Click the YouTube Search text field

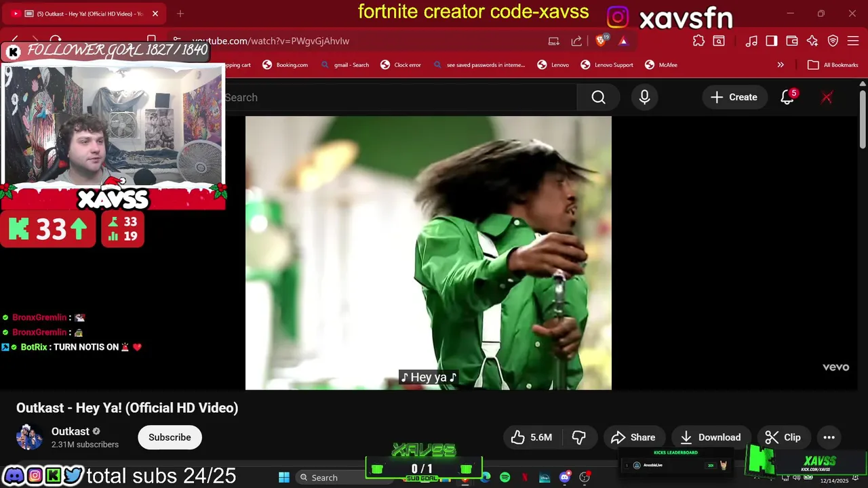(x=400, y=98)
